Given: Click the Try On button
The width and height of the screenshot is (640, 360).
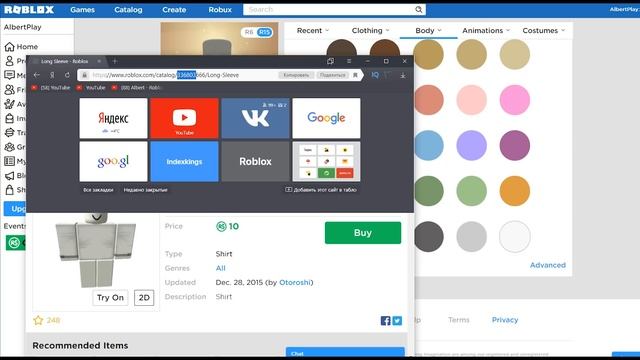Looking at the screenshot, I should (x=110, y=298).
